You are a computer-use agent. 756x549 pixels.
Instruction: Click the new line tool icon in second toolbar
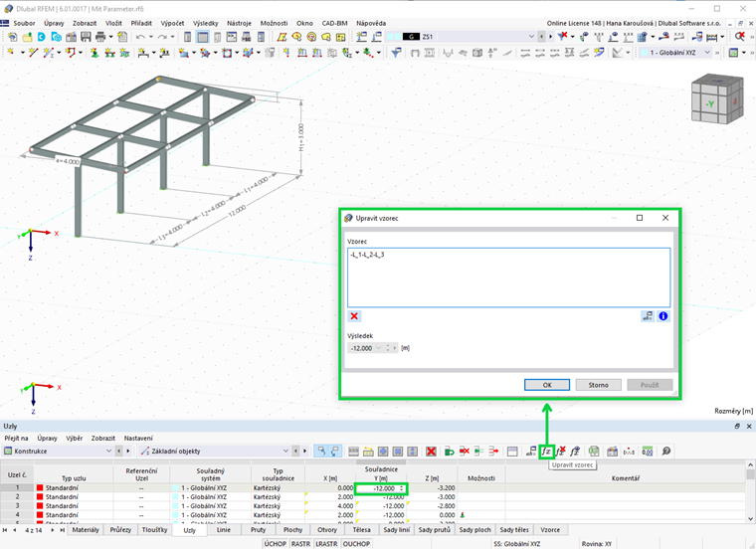(33, 53)
